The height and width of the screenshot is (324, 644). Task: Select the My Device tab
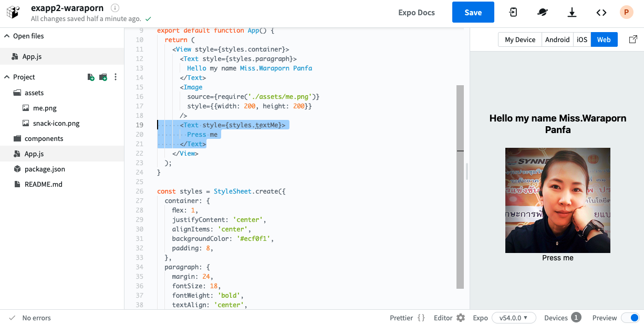tap(520, 39)
